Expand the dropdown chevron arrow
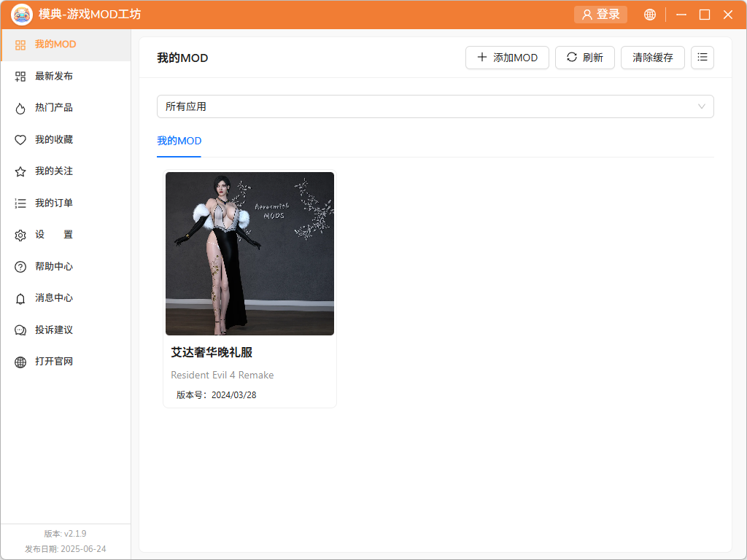This screenshot has width=747, height=560. (x=702, y=106)
